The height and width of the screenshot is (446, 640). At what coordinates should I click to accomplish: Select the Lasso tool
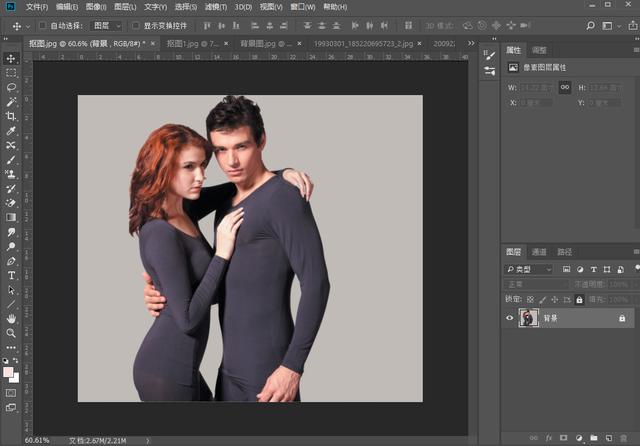[11, 88]
